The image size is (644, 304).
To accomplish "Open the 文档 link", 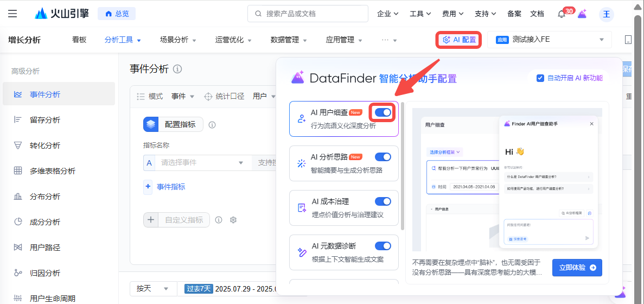I will coord(537,14).
